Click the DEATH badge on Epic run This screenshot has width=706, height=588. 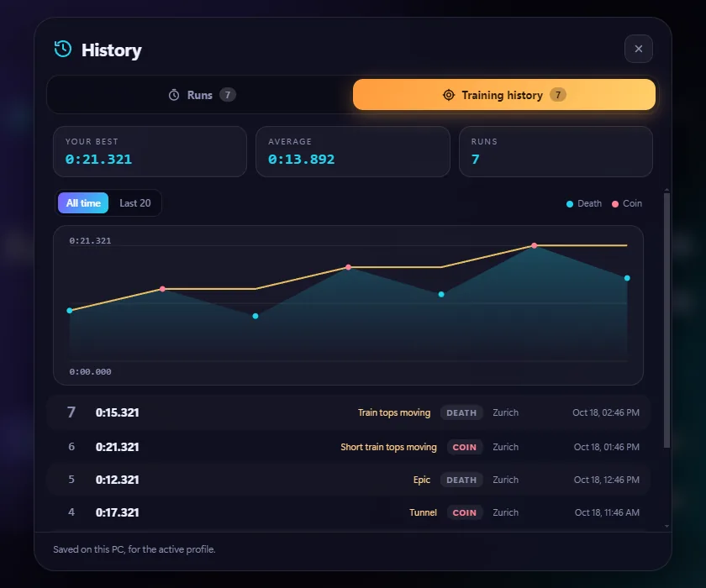point(461,480)
